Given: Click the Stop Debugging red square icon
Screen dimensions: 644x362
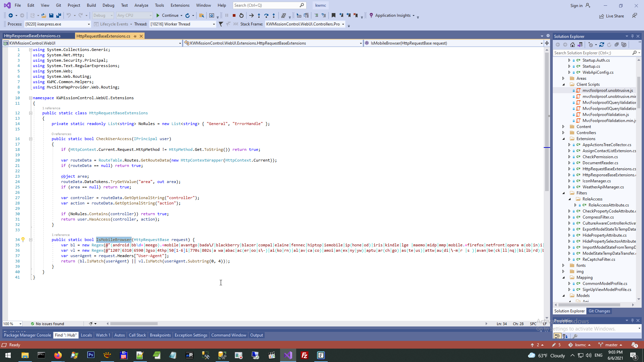Looking at the screenshot, I should click(234, 15).
